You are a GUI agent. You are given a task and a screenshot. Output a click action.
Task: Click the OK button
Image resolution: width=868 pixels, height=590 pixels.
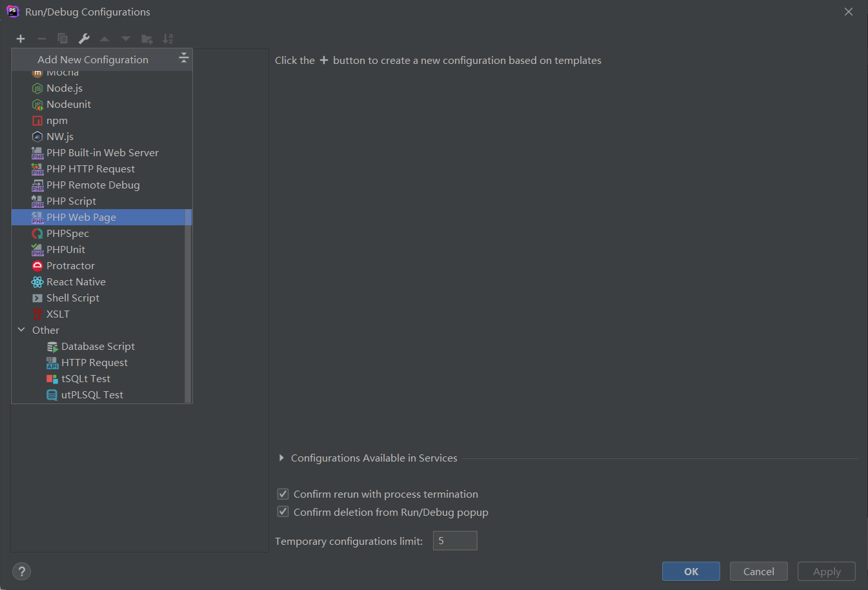[x=691, y=571]
